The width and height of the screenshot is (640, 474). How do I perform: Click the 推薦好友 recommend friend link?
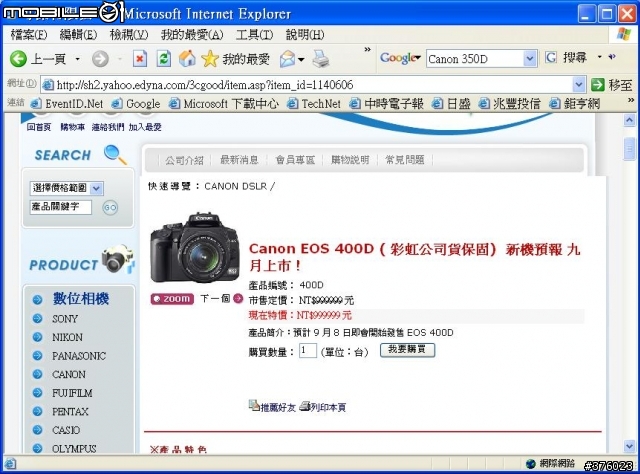(272, 407)
